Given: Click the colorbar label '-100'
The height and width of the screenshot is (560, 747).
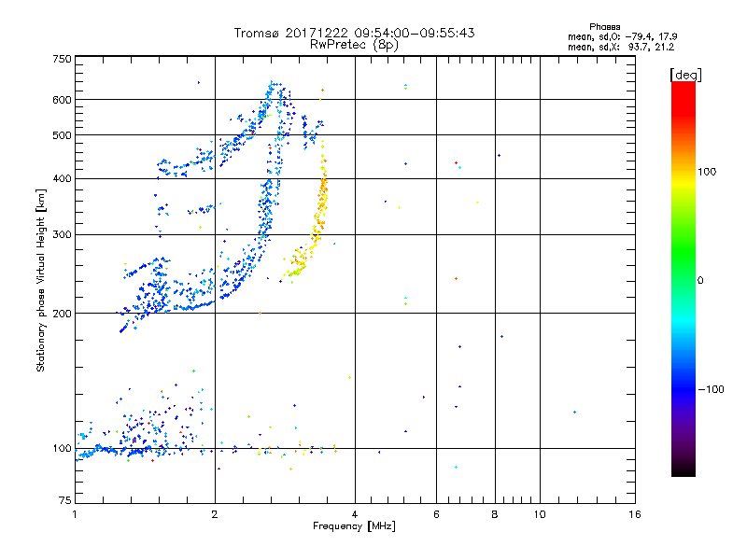Looking at the screenshot, I should coord(711,389).
